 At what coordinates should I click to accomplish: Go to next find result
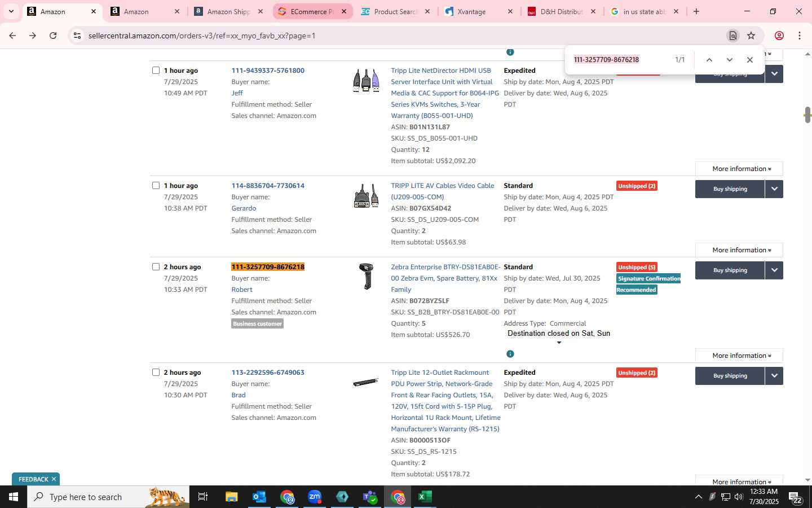point(729,60)
